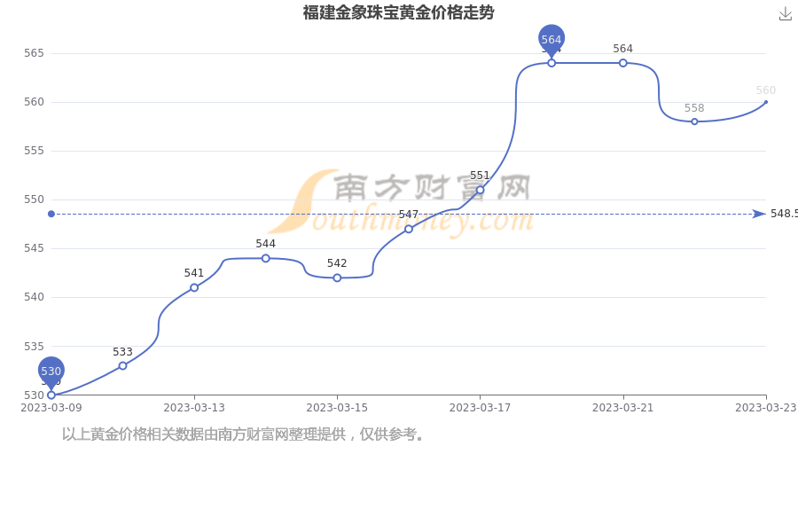Click the y-axis label 535
Image resolution: width=798 pixels, height=532 pixels.
tap(34, 347)
